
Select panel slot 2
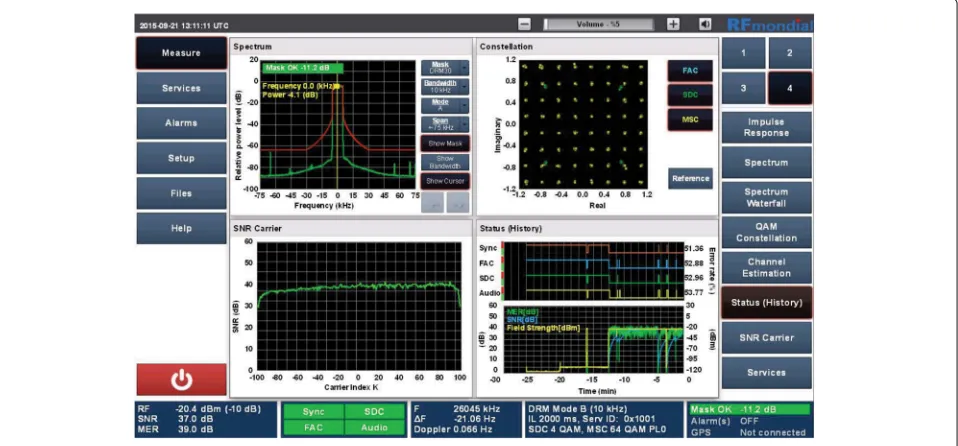790,53
